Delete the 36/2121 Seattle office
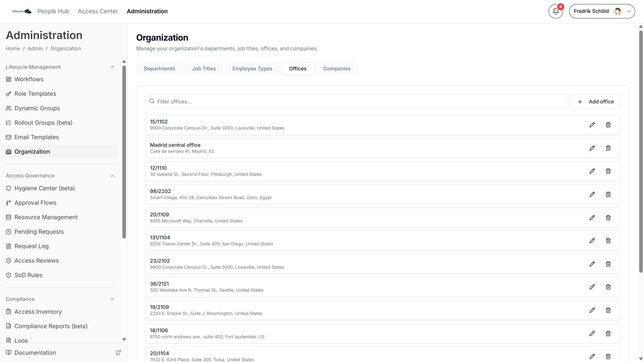The width and height of the screenshot is (644, 362). (608, 287)
